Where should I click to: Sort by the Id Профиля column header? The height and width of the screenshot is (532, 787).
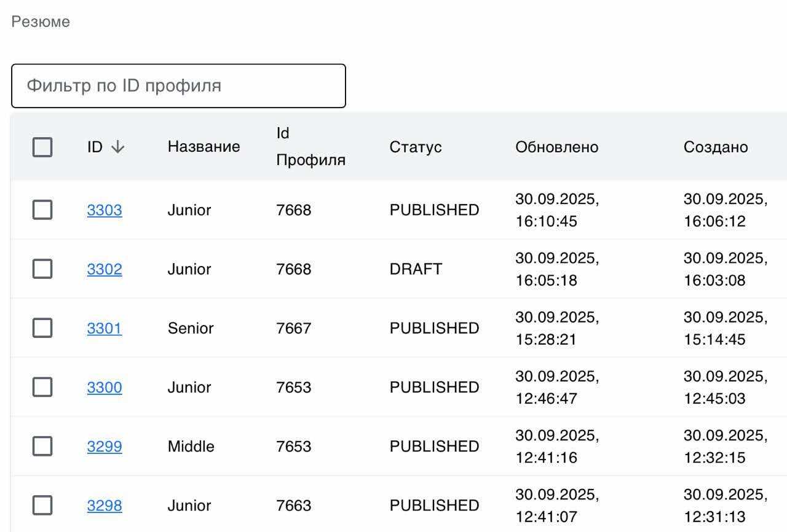pyautogui.click(x=310, y=147)
